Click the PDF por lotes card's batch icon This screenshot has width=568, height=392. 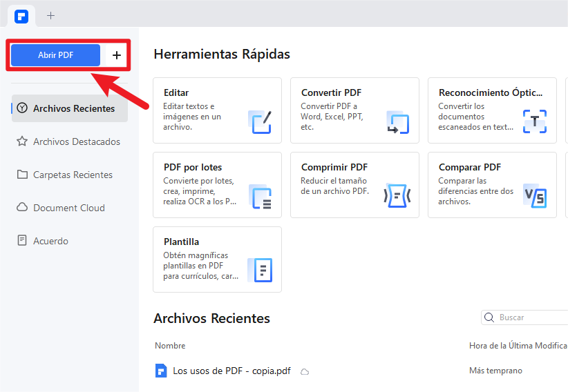click(260, 197)
